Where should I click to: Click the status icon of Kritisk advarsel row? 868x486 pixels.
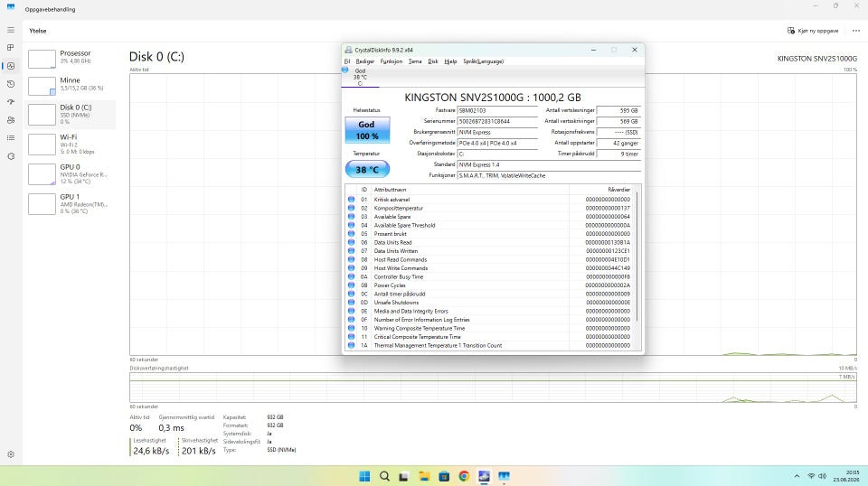click(x=351, y=200)
